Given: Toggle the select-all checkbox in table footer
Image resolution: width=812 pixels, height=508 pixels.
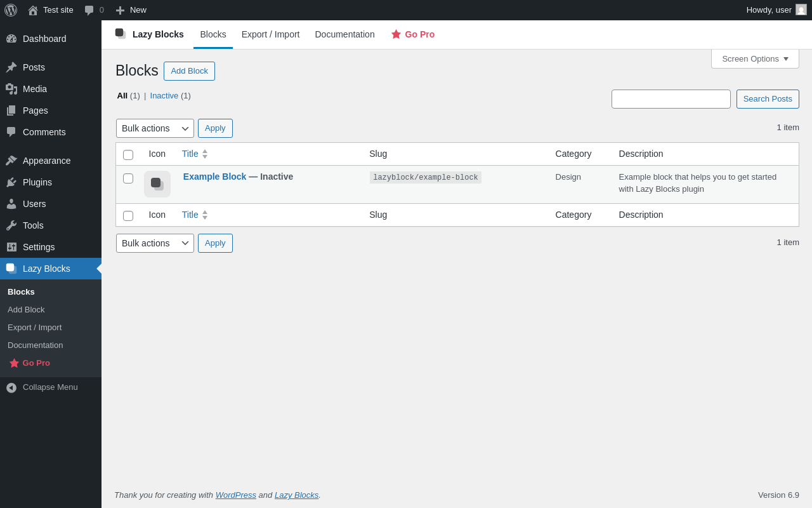Looking at the screenshot, I should (x=128, y=216).
